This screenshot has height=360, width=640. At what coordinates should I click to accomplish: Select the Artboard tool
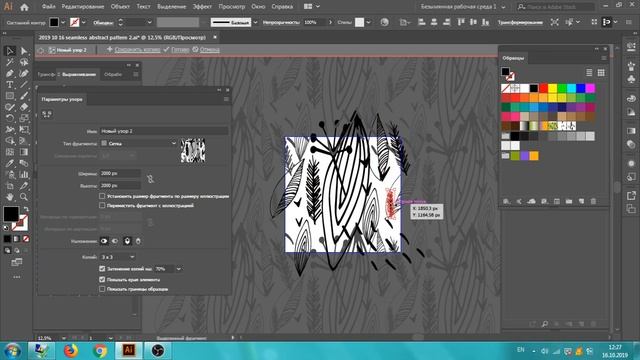[10, 186]
